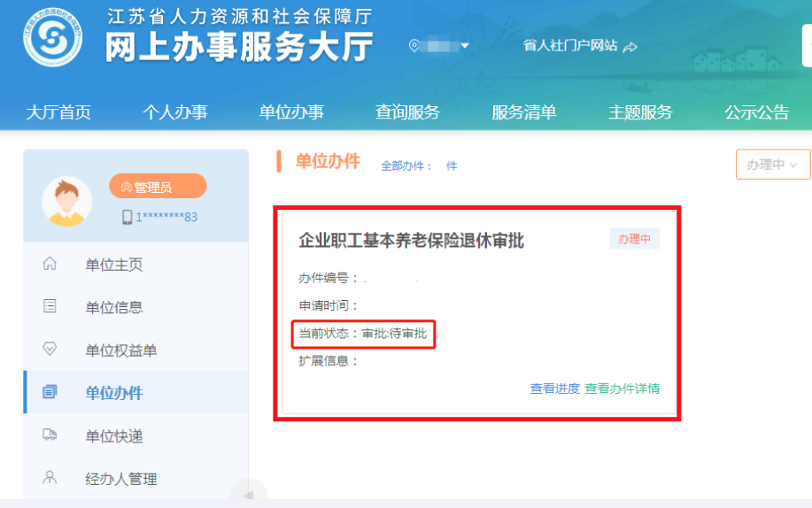Screen dimensions: 812x508
Task: Collapse the sidebar with arrow handle
Action: (248, 494)
